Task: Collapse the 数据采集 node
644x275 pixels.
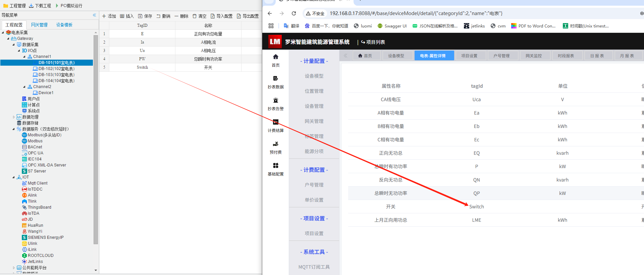Action: (x=14, y=45)
